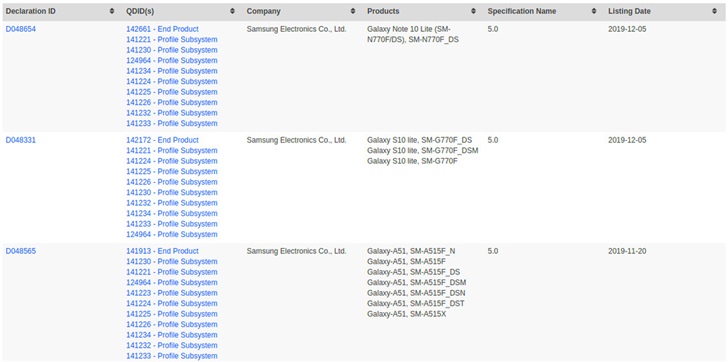Viewport: 728px width, 362px height.
Task: Open 141226 - Profile Subsystem in D048331 row
Action: tap(172, 182)
